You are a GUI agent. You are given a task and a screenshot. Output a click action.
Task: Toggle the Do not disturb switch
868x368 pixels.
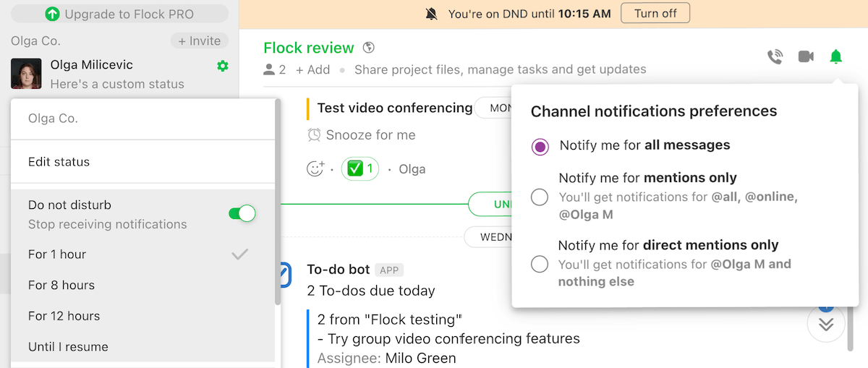pos(242,213)
